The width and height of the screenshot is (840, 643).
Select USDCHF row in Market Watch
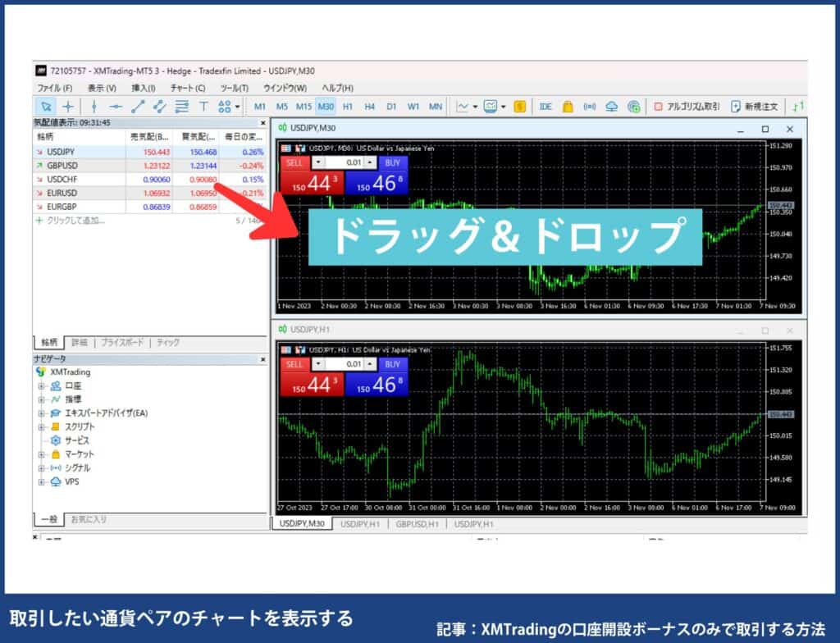click(150, 180)
